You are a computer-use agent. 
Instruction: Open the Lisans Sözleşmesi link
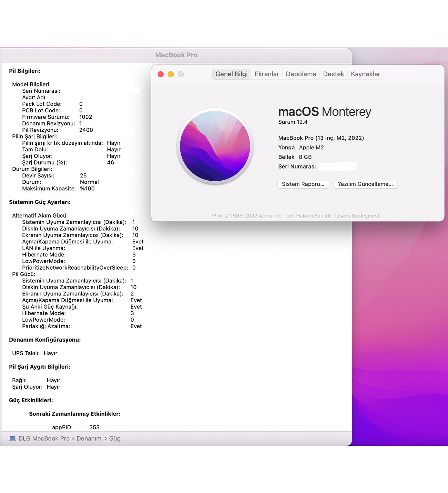pos(357,216)
